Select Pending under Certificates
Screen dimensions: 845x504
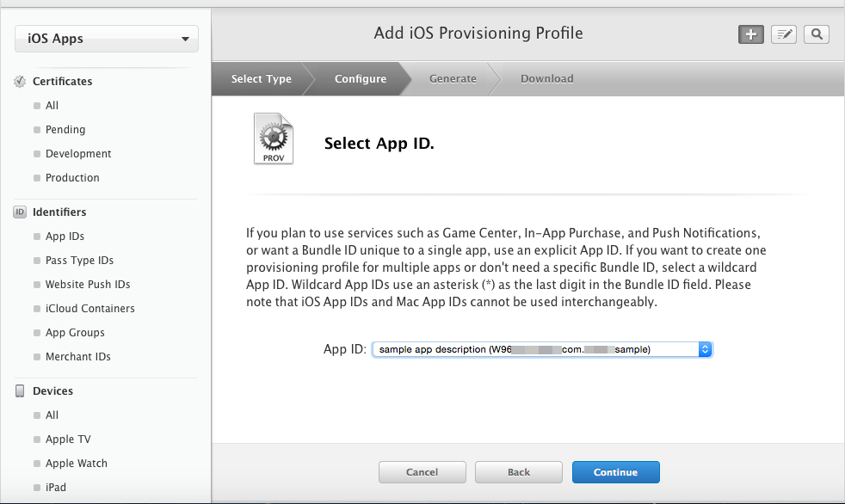pyautogui.click(x=65, y=130)
